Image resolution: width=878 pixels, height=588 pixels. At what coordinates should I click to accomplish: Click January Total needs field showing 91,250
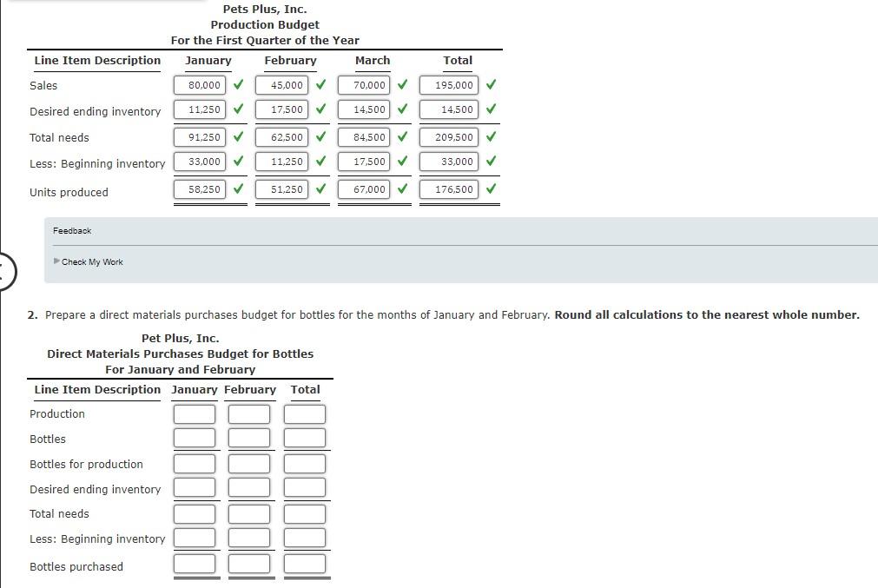(200, 137)
